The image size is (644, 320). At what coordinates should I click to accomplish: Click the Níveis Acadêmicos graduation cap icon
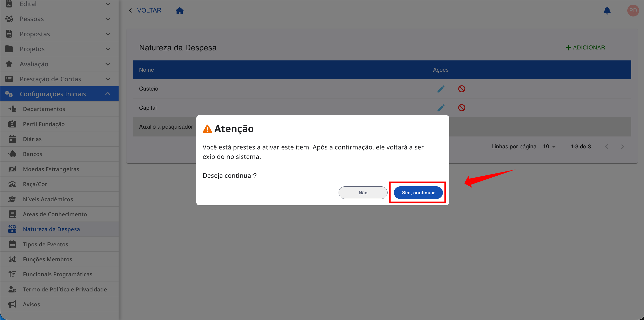12,199
